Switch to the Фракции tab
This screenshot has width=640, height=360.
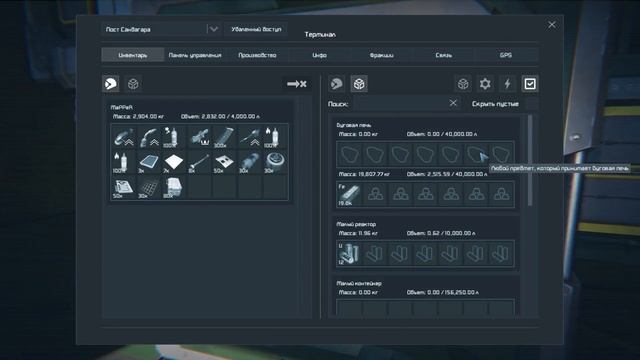coord(382,55)
